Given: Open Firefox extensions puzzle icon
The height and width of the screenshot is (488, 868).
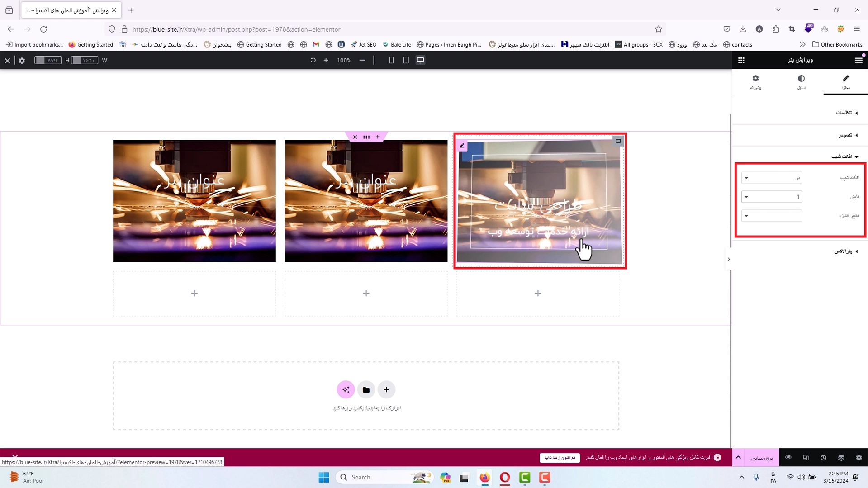Looking at the screenshot, I should coord(775,29).
